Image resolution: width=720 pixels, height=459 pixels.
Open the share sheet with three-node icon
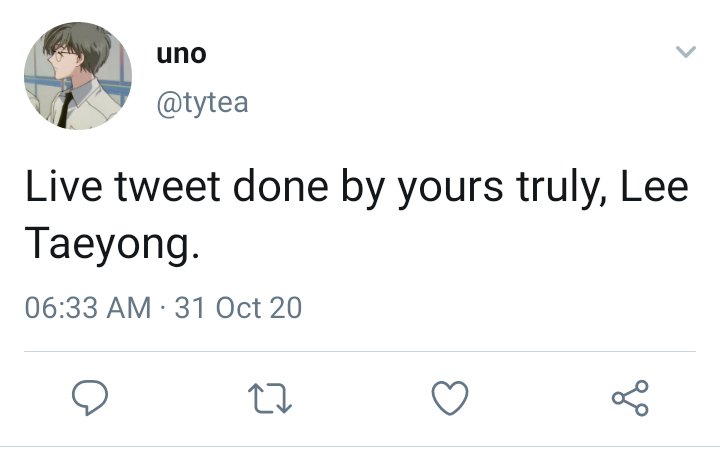[x=630, y=398]
